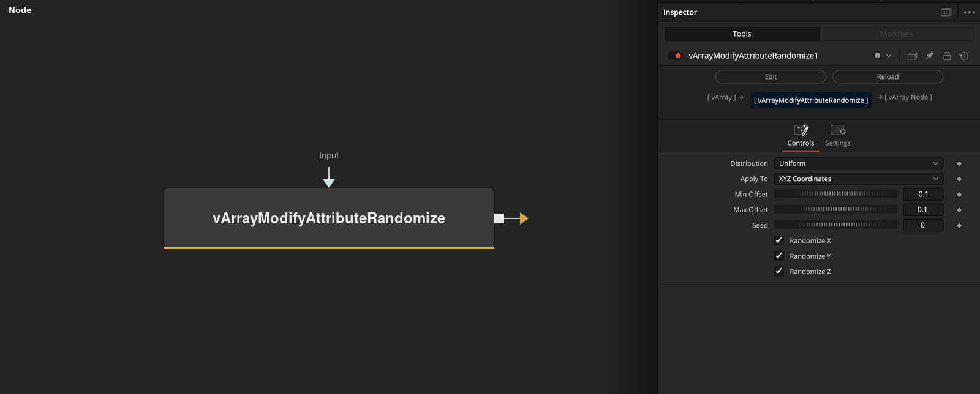Click the Max Offset value field
The image size is (980, 394).
click(x=923, y=209)
